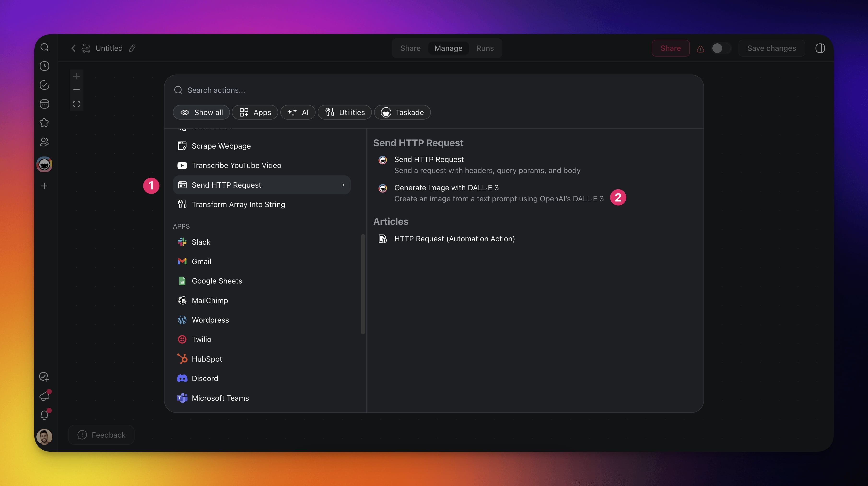Click the zoom in plus button on canvas

point(76,76)
